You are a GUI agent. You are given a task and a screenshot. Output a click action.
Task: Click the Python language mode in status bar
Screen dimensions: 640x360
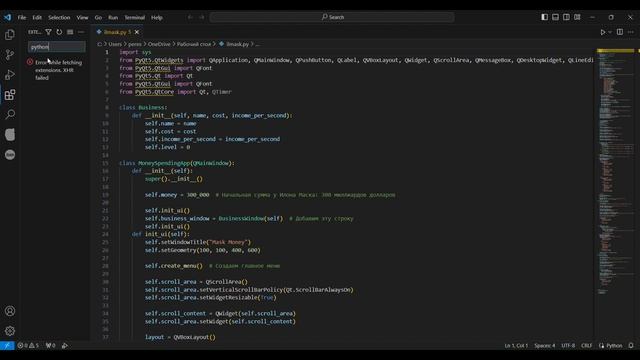614,345
